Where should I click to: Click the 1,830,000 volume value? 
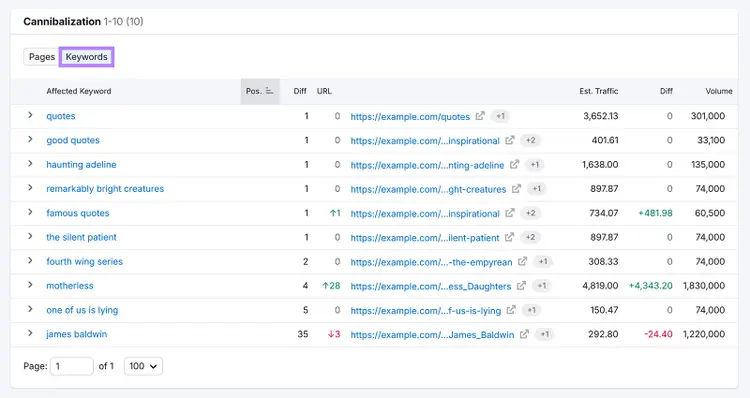704,286
